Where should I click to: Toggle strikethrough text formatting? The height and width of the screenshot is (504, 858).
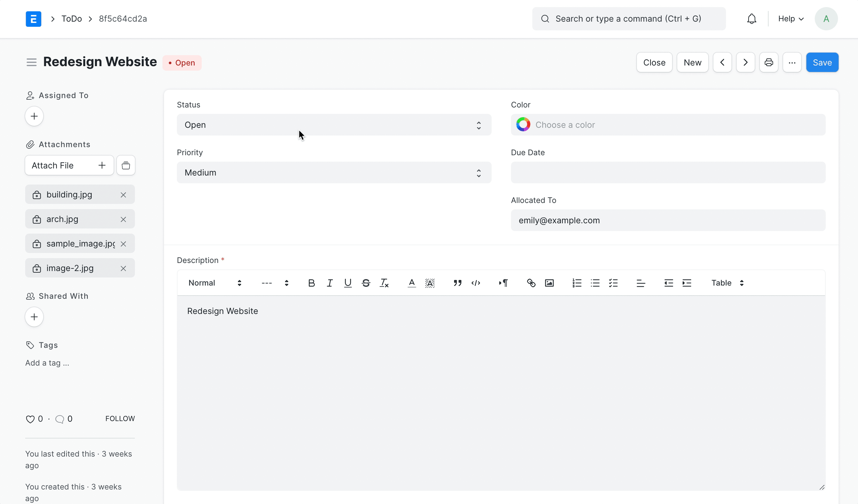[366, 283]
